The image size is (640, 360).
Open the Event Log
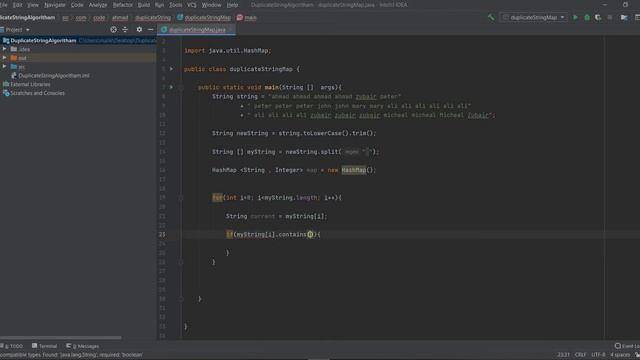pos(627,346)
